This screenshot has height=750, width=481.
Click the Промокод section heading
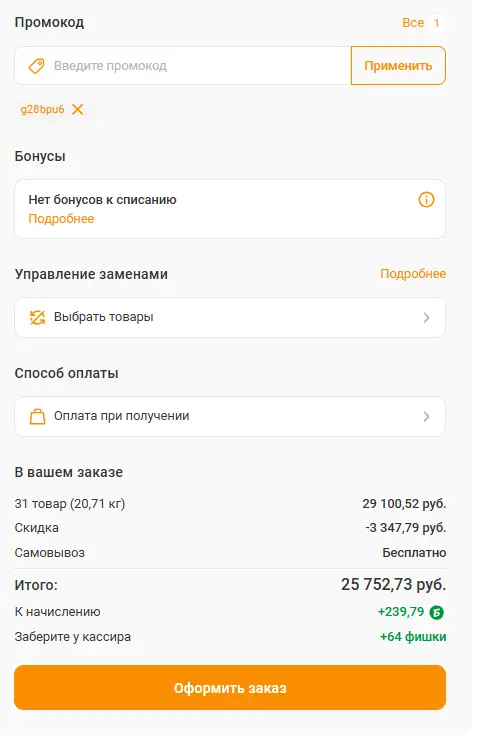tap(49, 22)
